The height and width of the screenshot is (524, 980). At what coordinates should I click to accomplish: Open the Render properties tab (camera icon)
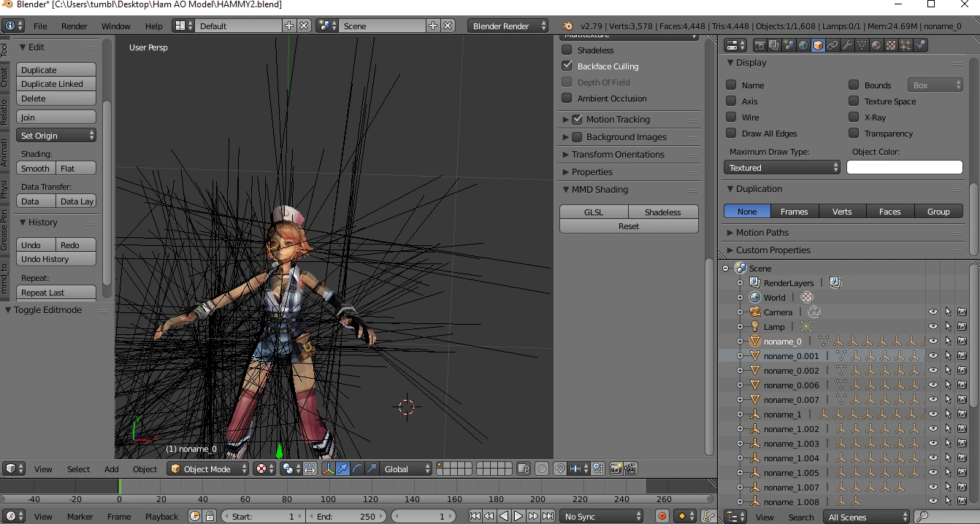pos(759,45)
